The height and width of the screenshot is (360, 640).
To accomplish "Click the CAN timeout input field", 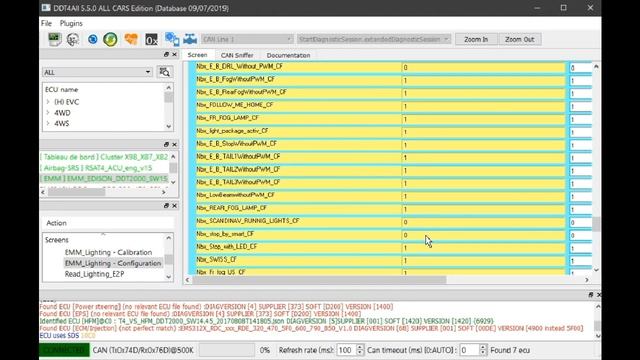I will click(x=469, y=350).
